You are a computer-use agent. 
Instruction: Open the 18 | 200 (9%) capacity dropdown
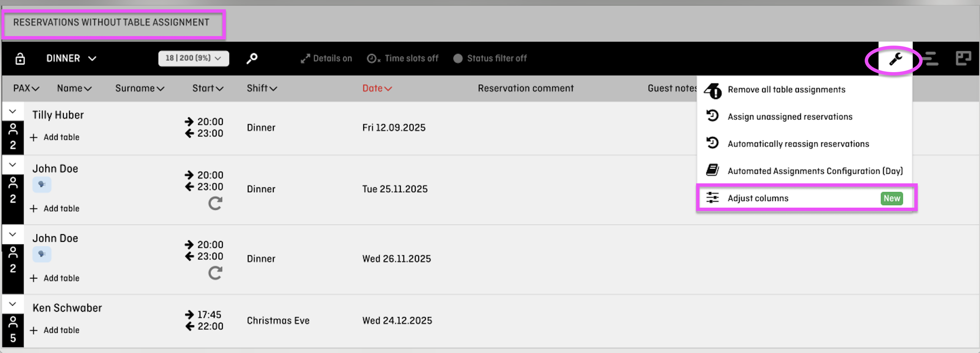[193, 58]
